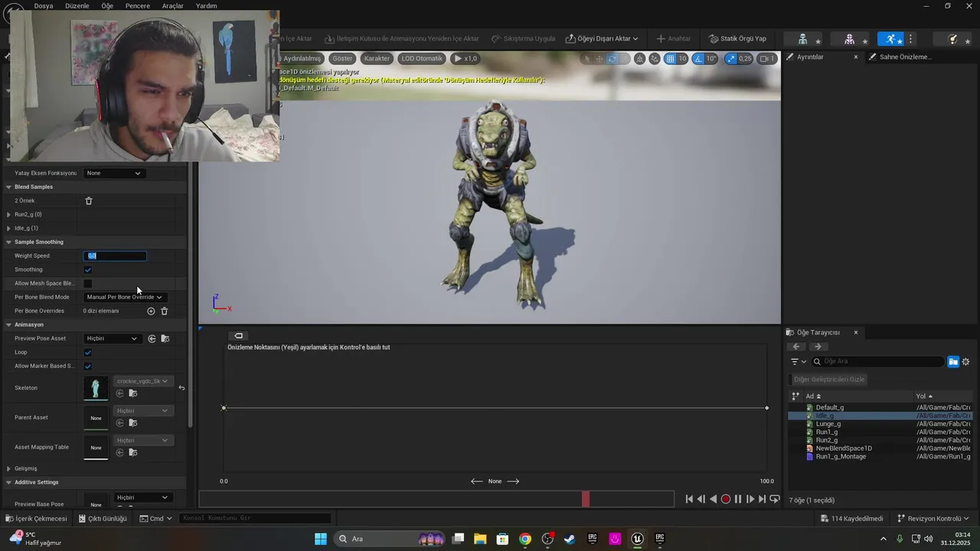Image resolution: width=980 pixels, height=551 pixels.
Task: Toggle the blend space preview button above graph
Action: (238, 336)
